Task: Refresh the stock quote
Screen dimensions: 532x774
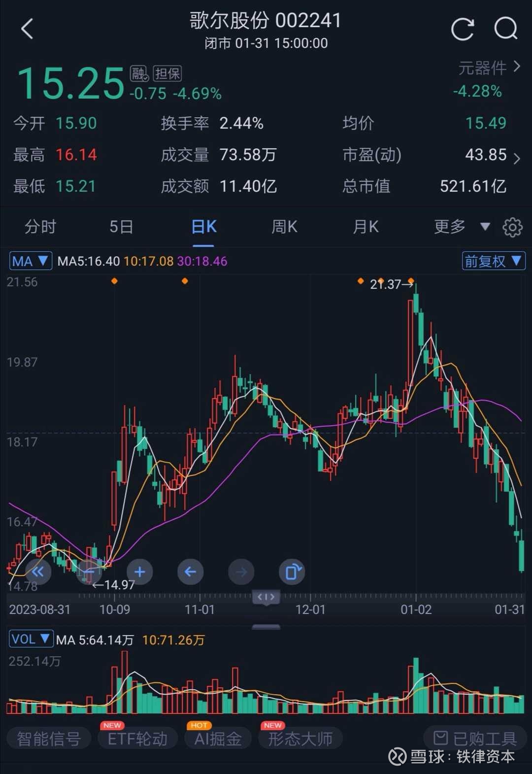Action: [462, 29]
